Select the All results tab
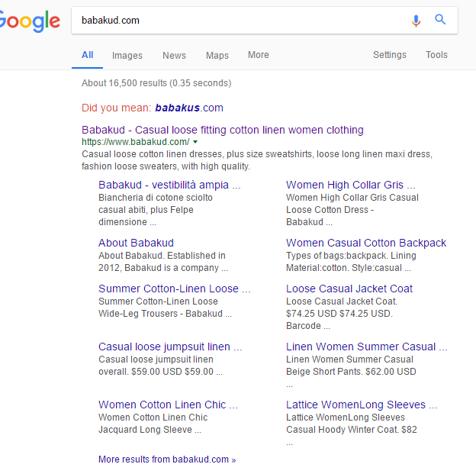Screen dimensions: 476x474 coord(88,55)
